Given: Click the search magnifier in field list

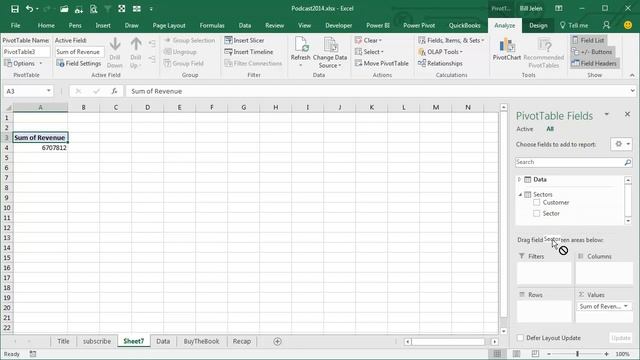Looking at the screenshot, I should (628, 162).
